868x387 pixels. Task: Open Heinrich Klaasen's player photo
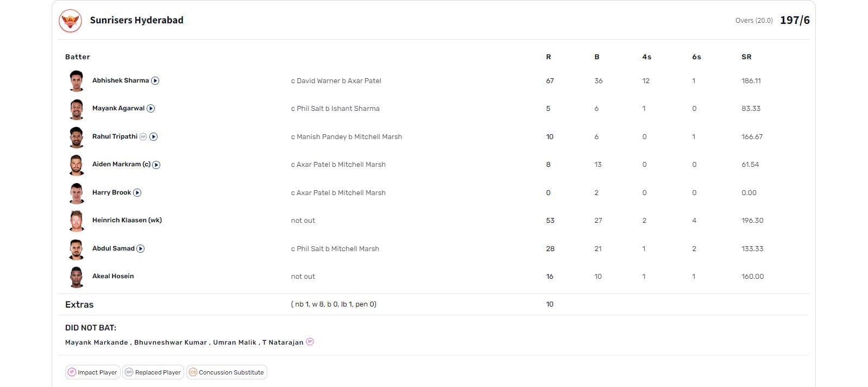click(x=77, y=221)
